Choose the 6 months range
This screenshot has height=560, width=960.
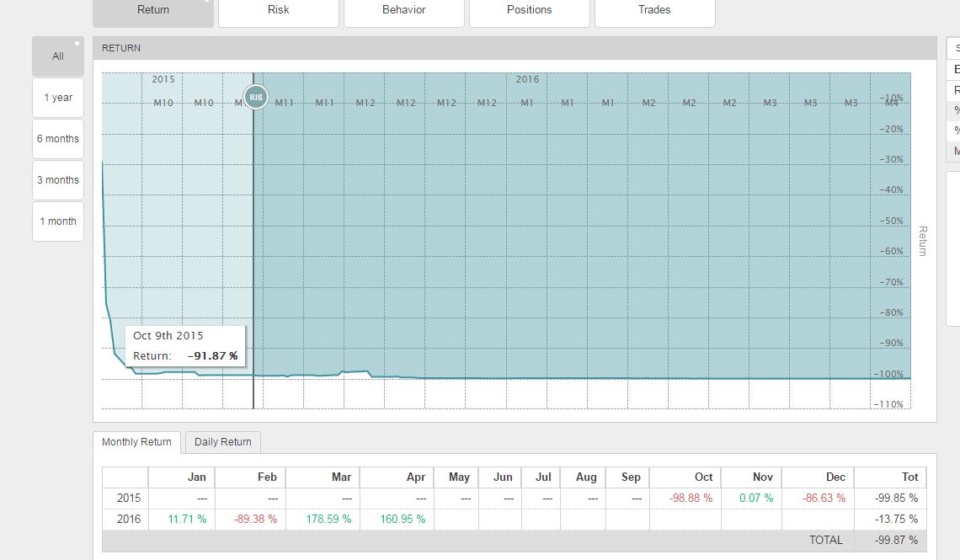pos(58,139)
